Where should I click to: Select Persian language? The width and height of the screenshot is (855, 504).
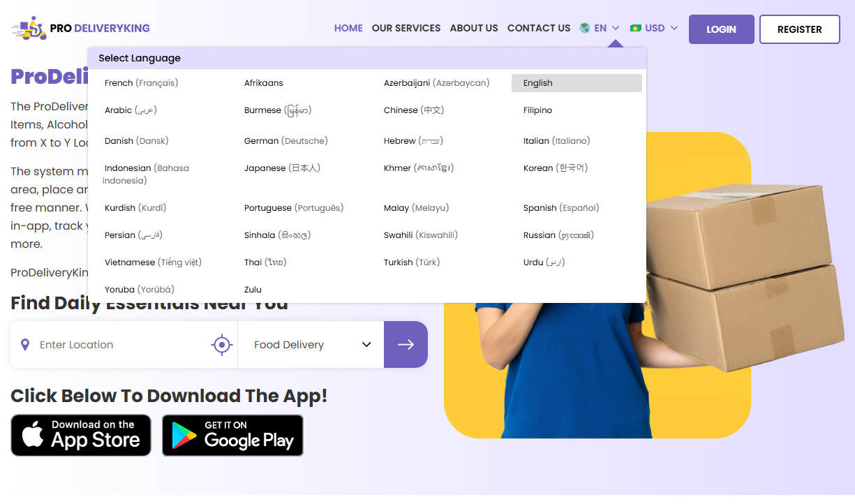[x=133, y=235]
